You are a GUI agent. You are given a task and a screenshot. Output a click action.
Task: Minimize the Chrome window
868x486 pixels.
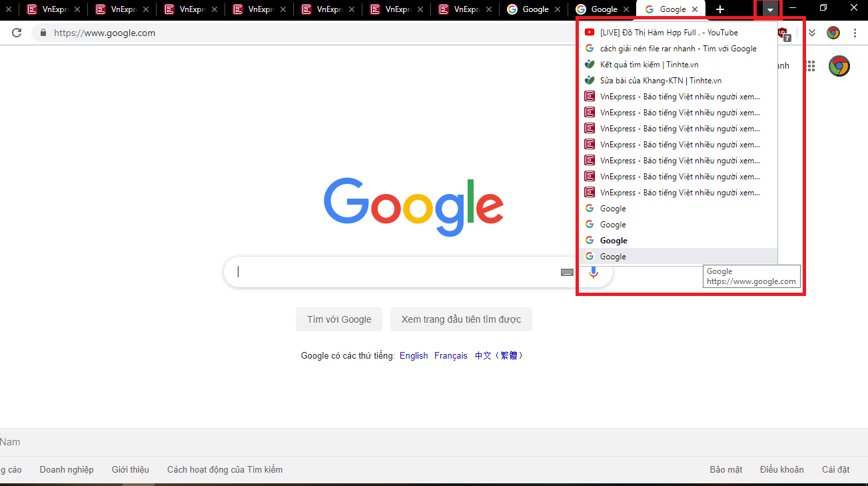pyautogui.click(x=793, y=8)
